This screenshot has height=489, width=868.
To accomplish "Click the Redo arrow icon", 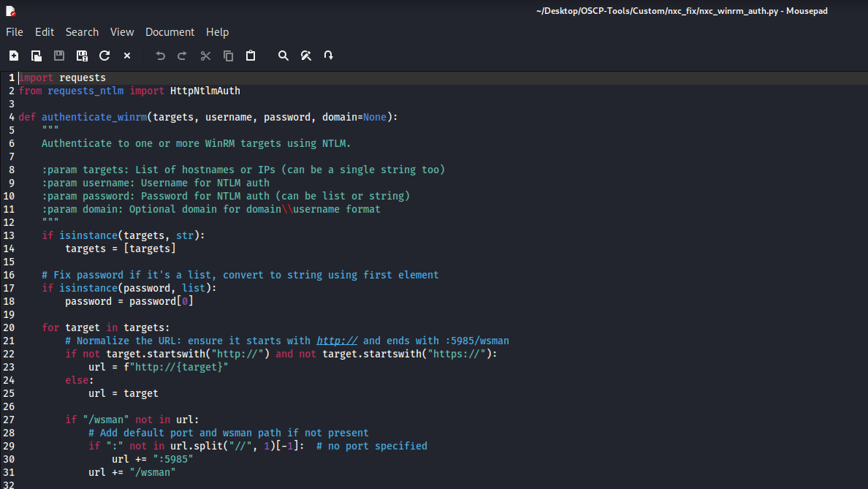I will click(x=183, y=56).
